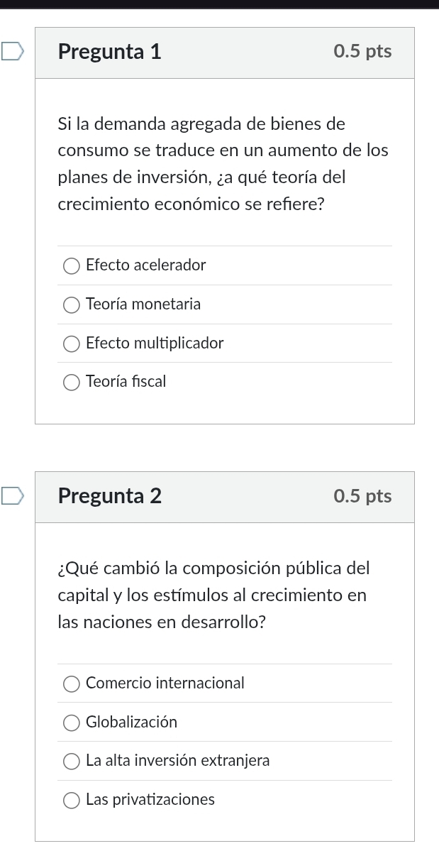The height and width of the screenshot is (868, 439).
Task: Click the question text about demanda agregada
Action: tap(223, 164)
